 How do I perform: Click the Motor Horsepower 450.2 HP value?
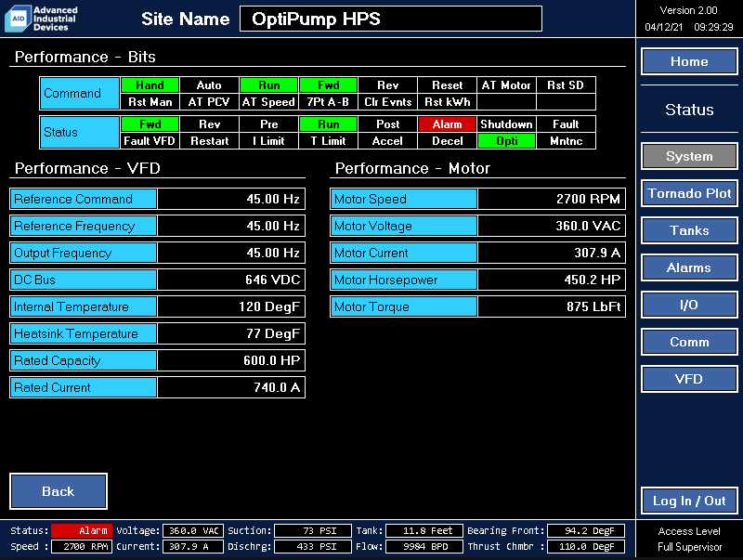(552, 280)
